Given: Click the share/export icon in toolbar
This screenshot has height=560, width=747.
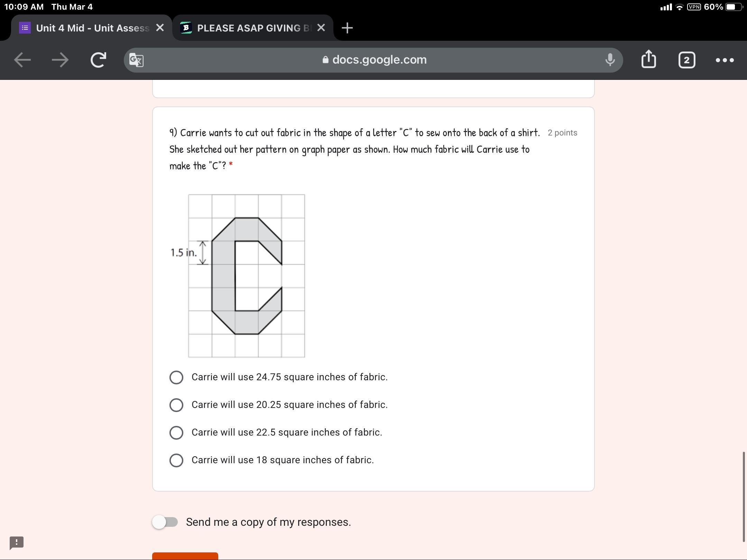Looking at the screenshot, I should (649, 59).
